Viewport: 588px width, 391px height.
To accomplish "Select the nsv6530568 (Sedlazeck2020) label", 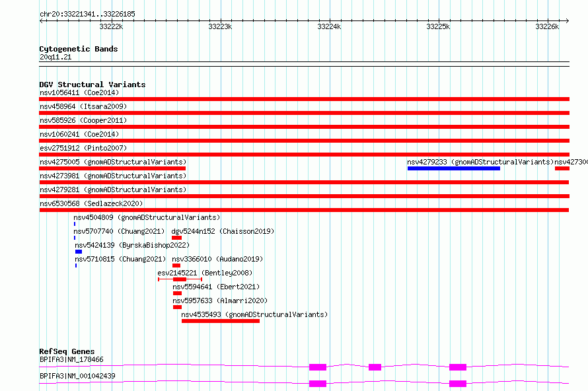I will click(91, 203).
